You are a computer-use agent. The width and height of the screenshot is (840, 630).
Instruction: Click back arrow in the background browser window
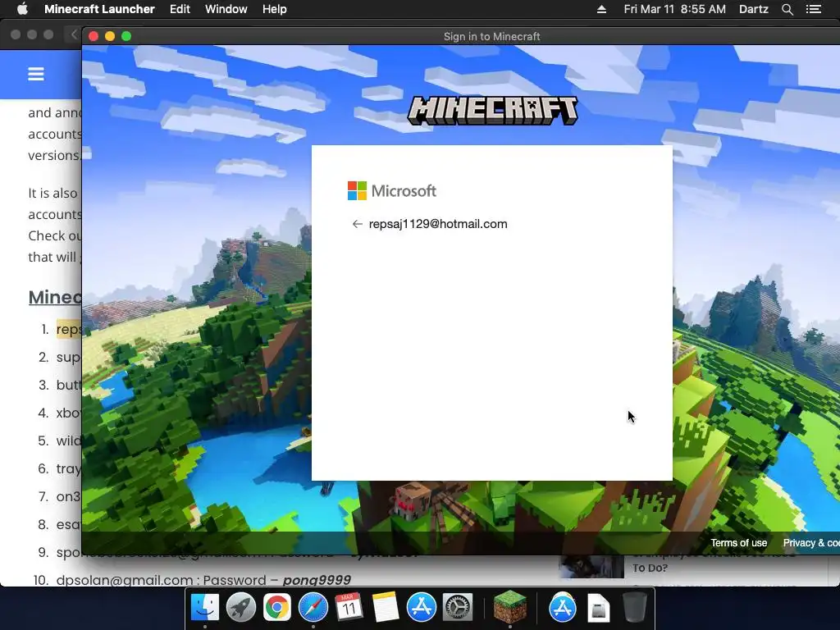pyautogui.click(x=74, y=34)
